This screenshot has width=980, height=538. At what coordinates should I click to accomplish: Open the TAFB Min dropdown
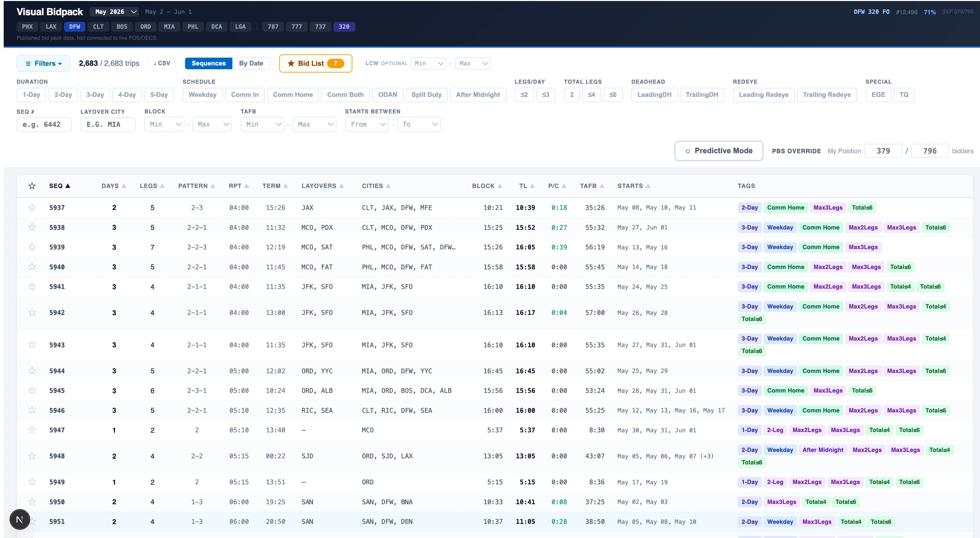[262, 125]
